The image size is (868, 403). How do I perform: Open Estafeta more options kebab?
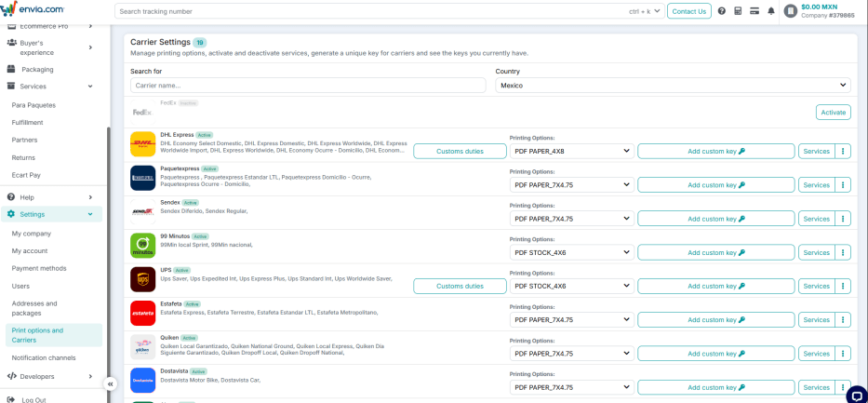843,320
